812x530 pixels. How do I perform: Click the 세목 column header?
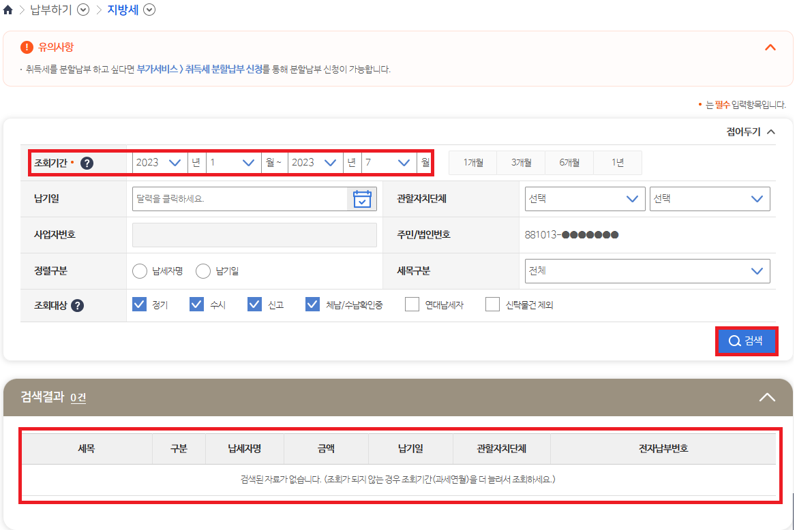pyautogui.click(x=87, y=449)
